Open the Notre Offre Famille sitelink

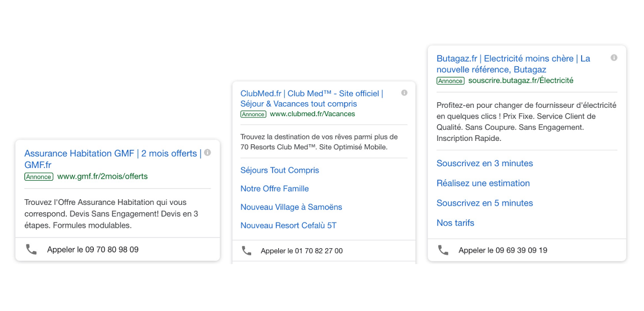pos(274,189)
